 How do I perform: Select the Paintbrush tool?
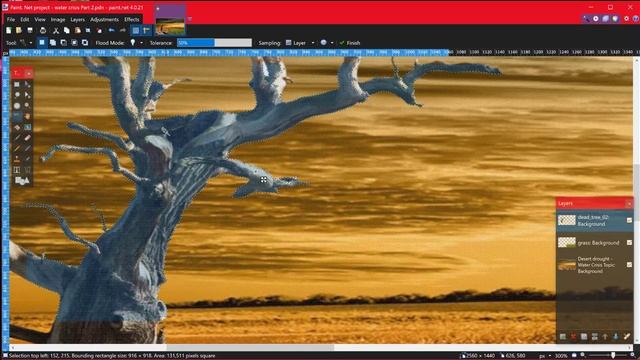click(x=17, y=138)
